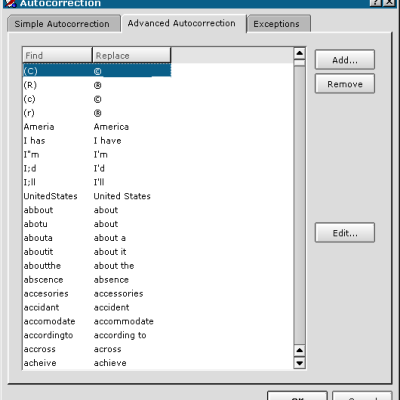The width and height of the screenshot is (400, 400).
Task: Click the Add... button
Action: click(x=345, y=60)
